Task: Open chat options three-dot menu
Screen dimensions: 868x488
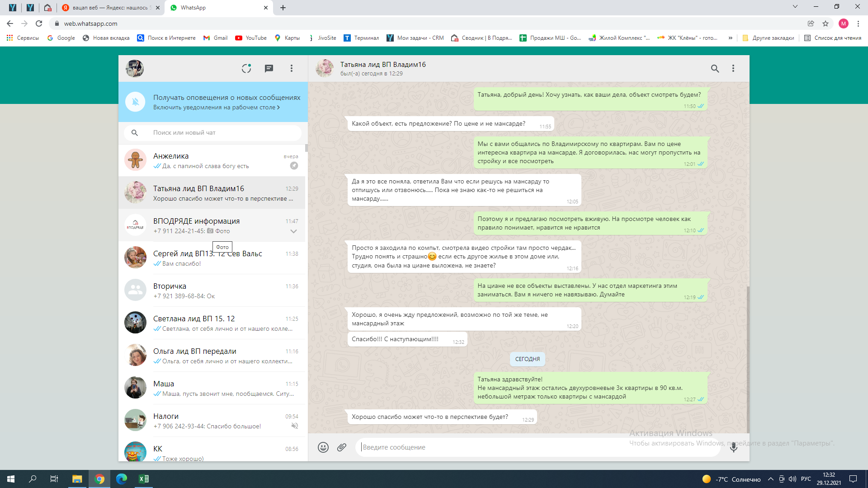Action: pos(733,68)
